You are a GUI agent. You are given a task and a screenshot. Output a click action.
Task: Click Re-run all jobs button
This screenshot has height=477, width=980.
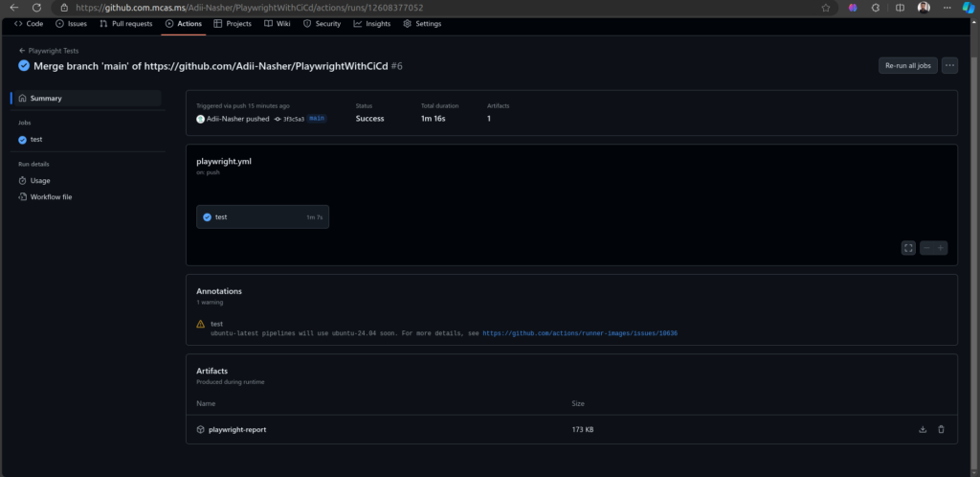[x=907, y=65]
